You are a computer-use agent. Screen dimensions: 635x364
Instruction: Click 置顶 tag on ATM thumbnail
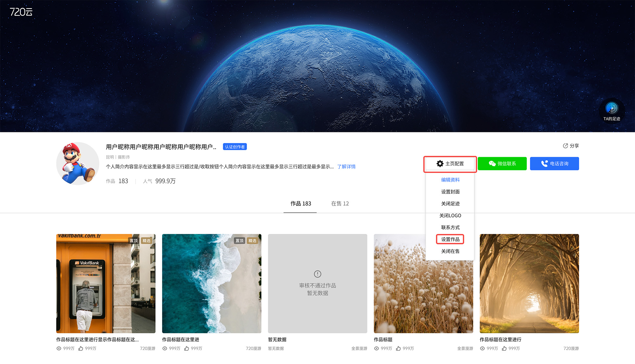pyautogui.click(x=134, y=241)
